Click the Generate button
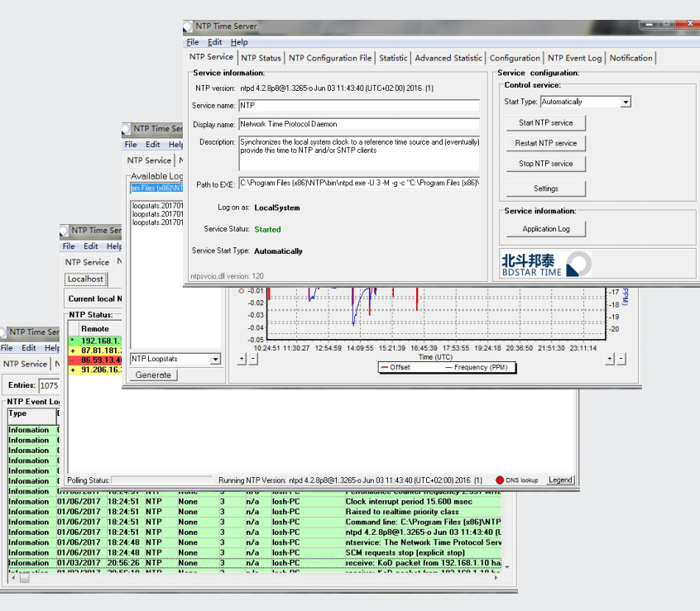Image resolution: width=700 pixels, height=611 pixels. [153, 375]
